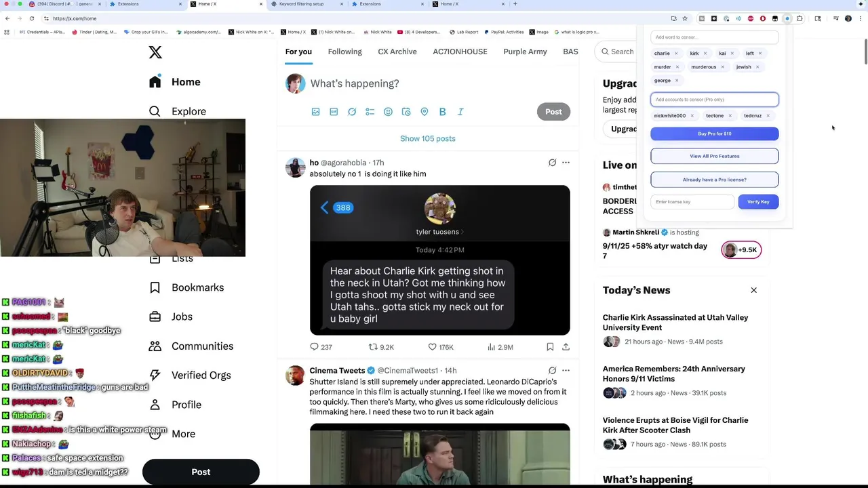868x488 pixels.
Task: Click View All Pro Features button
Action: click(715, 156)
